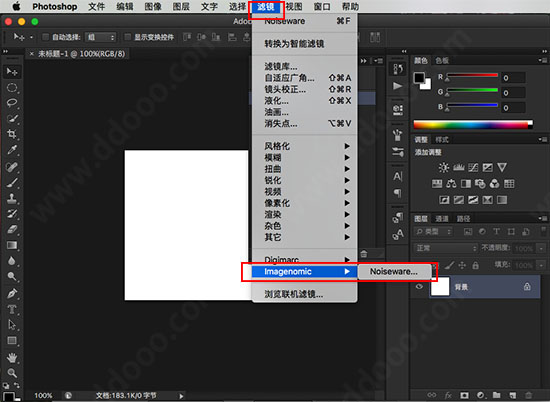Choose Imagenomic in the Filter menu
The height and width of the screenshot is (402, 550).
point(304,272)
